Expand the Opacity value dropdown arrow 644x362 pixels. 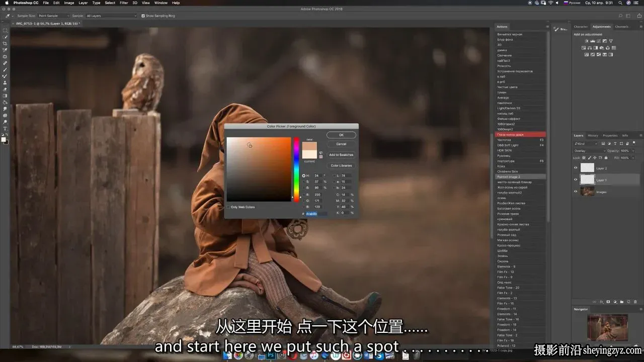click(x=632, y=151)
